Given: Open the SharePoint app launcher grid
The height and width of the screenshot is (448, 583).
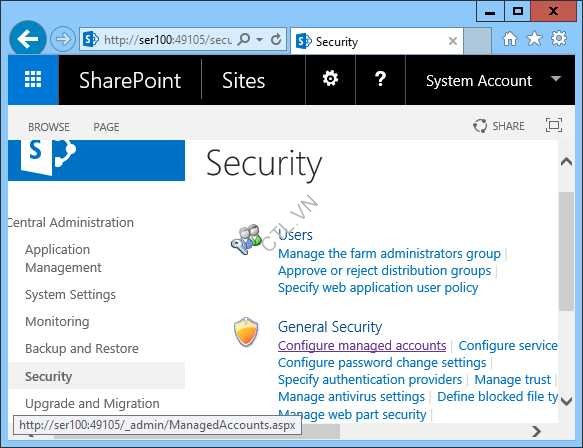Looking at the screenshot, I should [33, 80].
